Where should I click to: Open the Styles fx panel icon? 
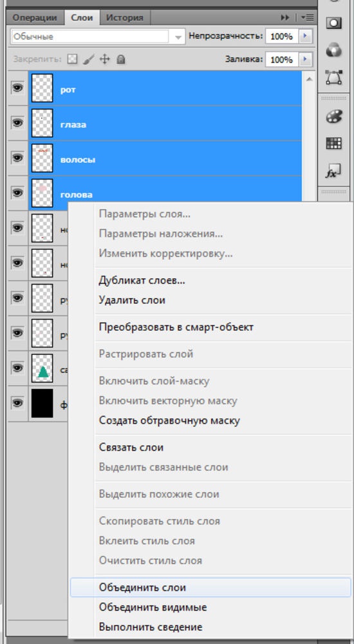click(x=333, y=172)
